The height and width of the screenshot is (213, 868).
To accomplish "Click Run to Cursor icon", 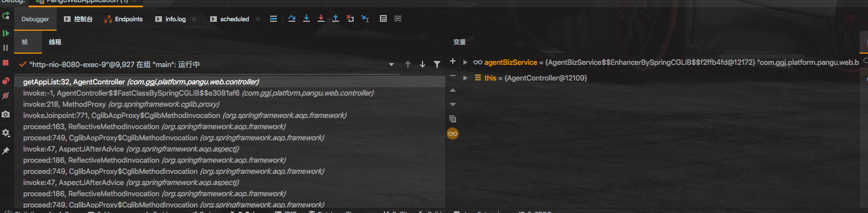I will pos(365,18).
